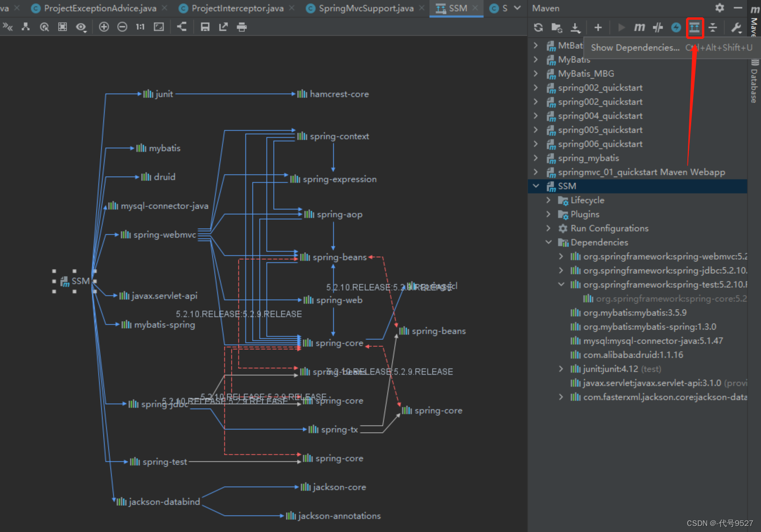The height and width of the screenshot is (532, 761).
Task: Save the diagram with the disk icon
Action: tap(205, 27)
